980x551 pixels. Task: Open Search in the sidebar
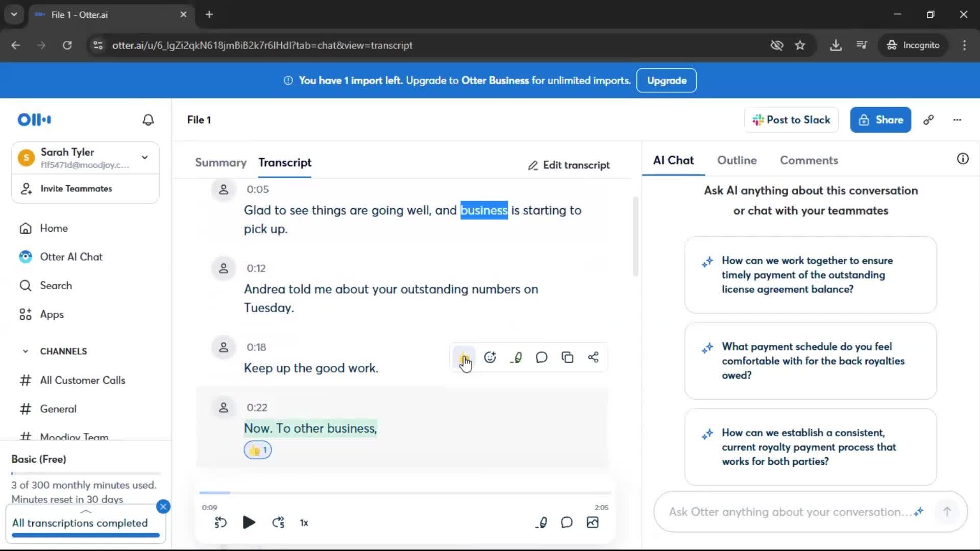click(45, 285)
